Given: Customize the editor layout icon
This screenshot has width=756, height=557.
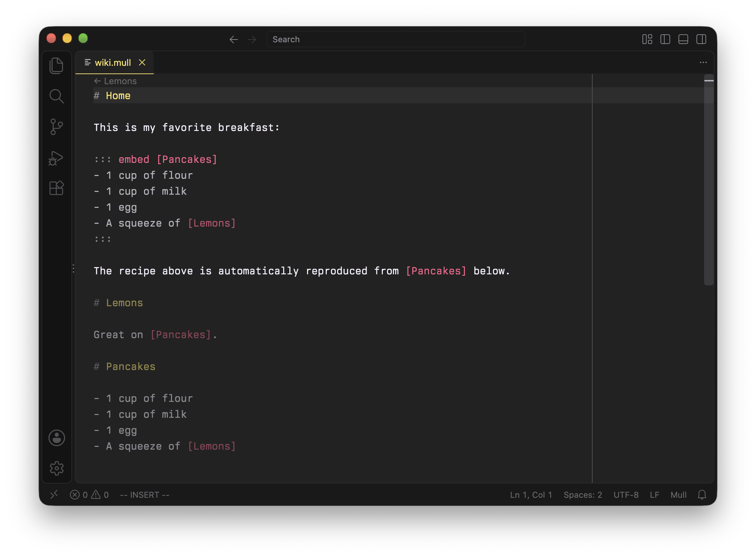Looking at the screenshot, I should [647, 39].
